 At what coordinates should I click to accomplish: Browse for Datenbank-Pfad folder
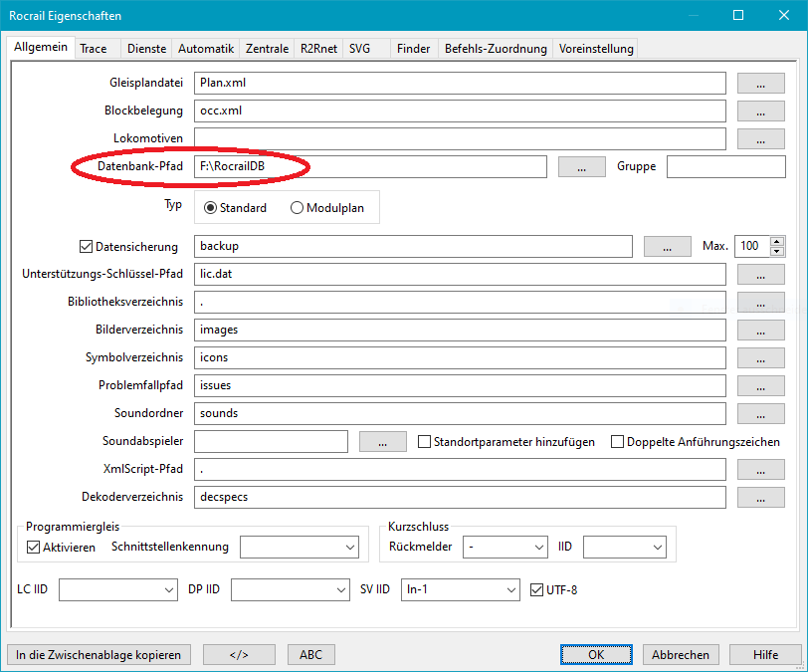[582, 167]
